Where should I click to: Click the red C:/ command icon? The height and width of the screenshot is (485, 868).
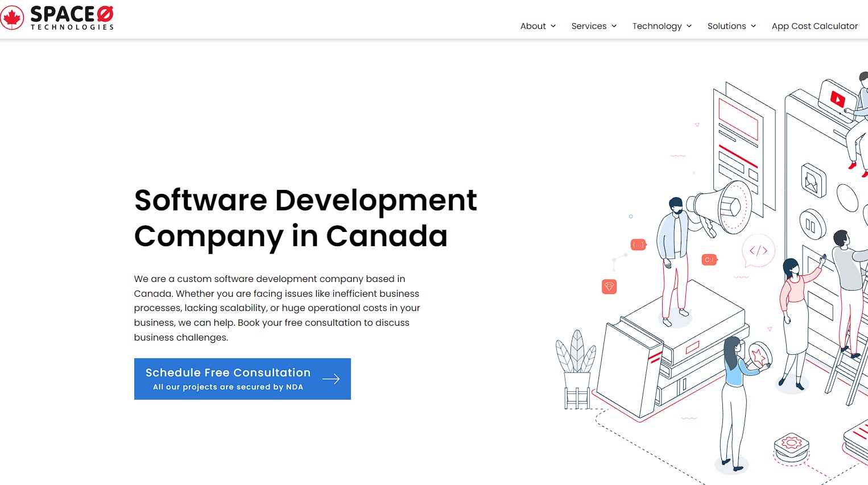pos(709,260)
